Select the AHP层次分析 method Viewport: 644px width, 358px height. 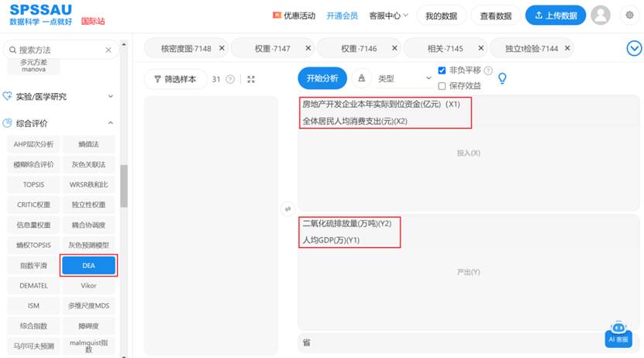pos(33,144)
